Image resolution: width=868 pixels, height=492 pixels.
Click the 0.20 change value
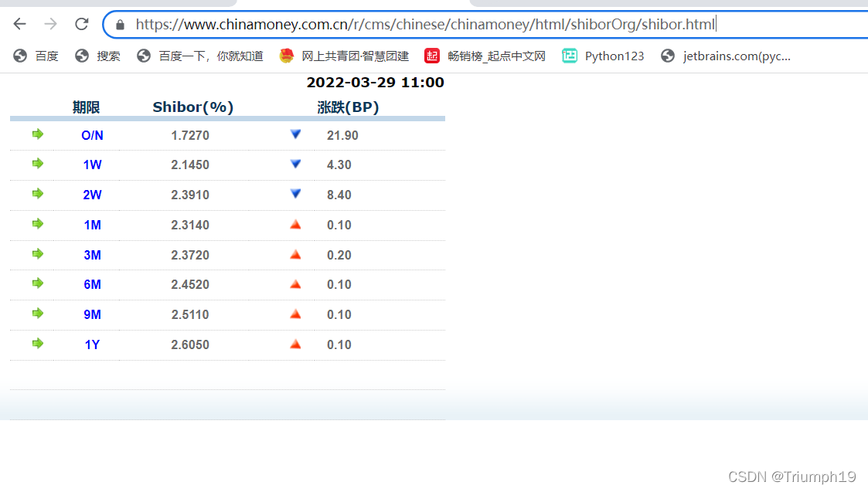(339, 255)
